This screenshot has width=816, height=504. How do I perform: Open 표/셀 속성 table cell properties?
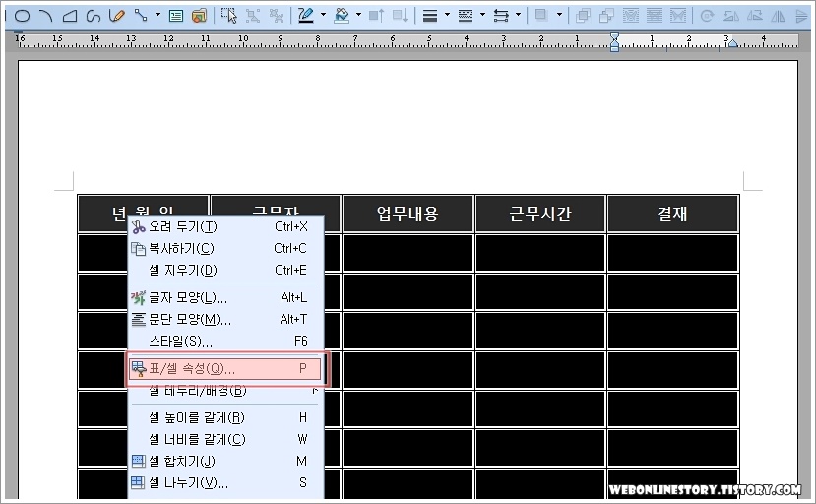224,368
